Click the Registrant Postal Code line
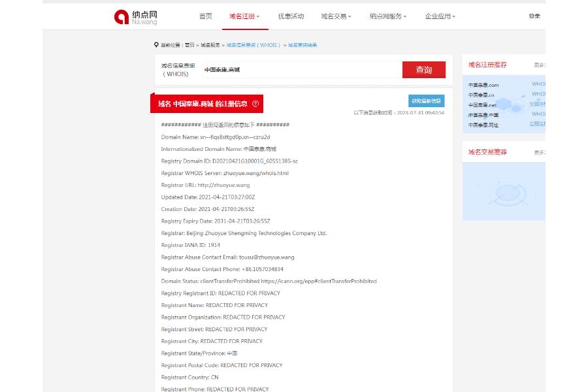Image resolution: width=588 pixels, height=392 pixels. [x=221, y=365]
